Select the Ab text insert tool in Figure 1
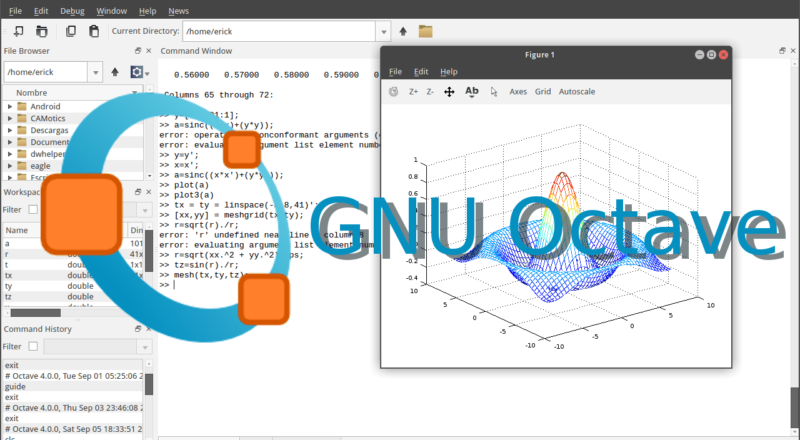The image size is (800, 440). pyautogui.click(x=472, y=92)
